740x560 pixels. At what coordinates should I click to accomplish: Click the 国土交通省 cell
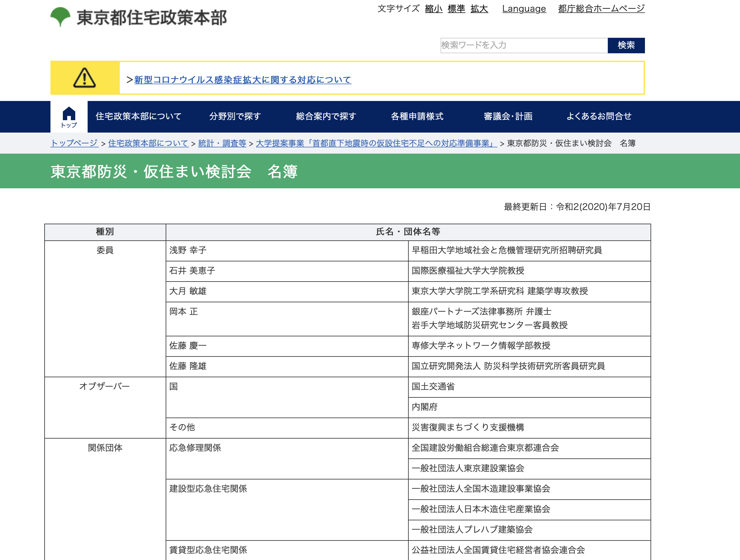[529, 387]
